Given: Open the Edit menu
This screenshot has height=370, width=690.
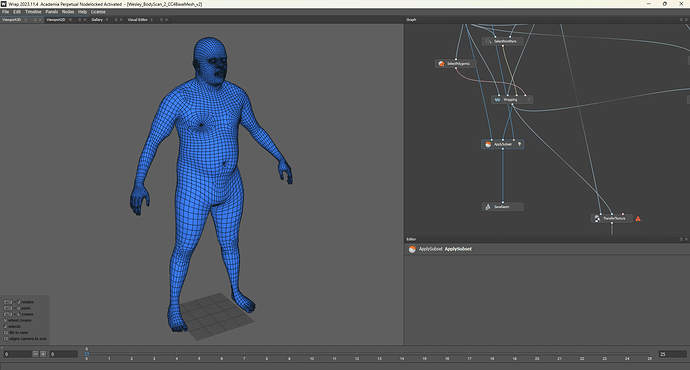Looking at the screenshot, I should tap(17, 12).
